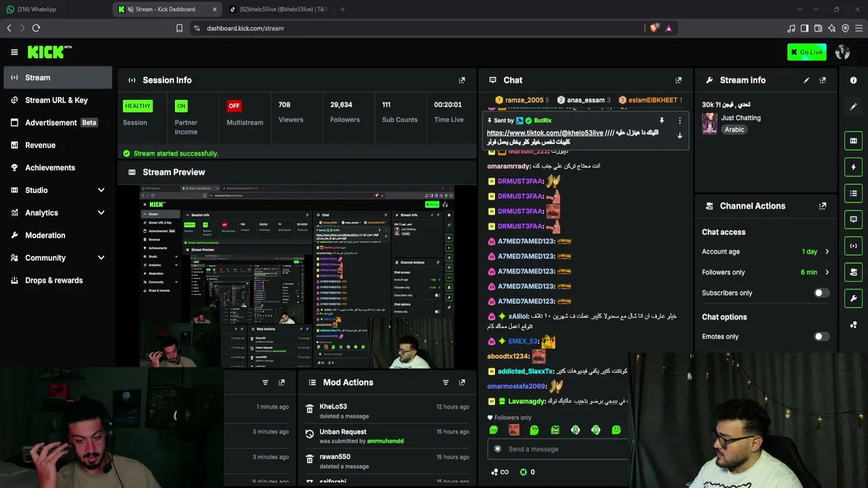Click the Send a message chat input
The image size is (868, 488).
click(559, 449)
